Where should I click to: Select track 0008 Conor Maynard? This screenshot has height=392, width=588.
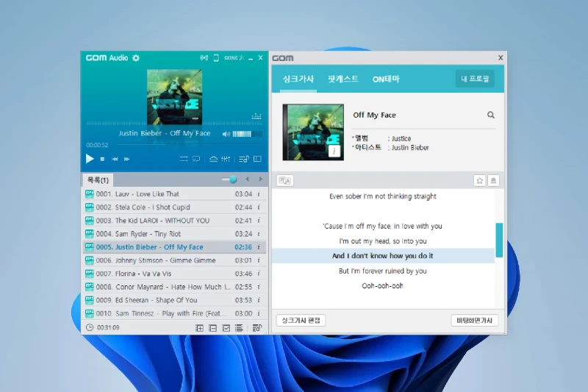click(x=173, y=287)
